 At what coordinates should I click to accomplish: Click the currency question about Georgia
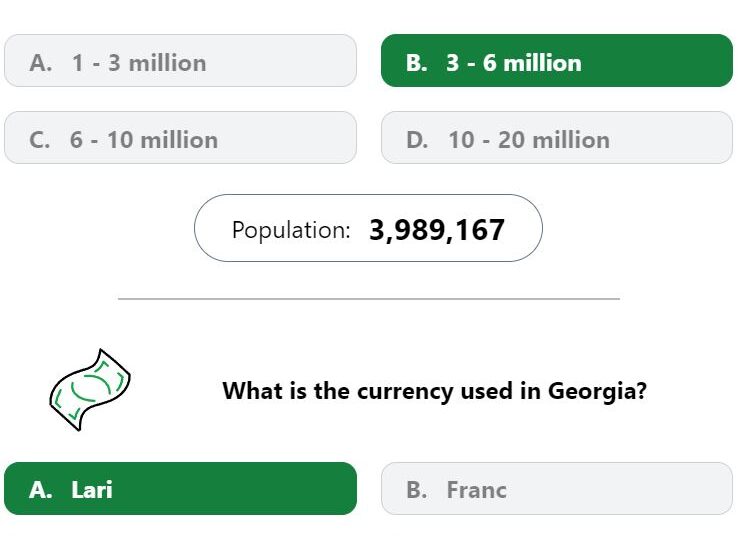click(434, 391)
